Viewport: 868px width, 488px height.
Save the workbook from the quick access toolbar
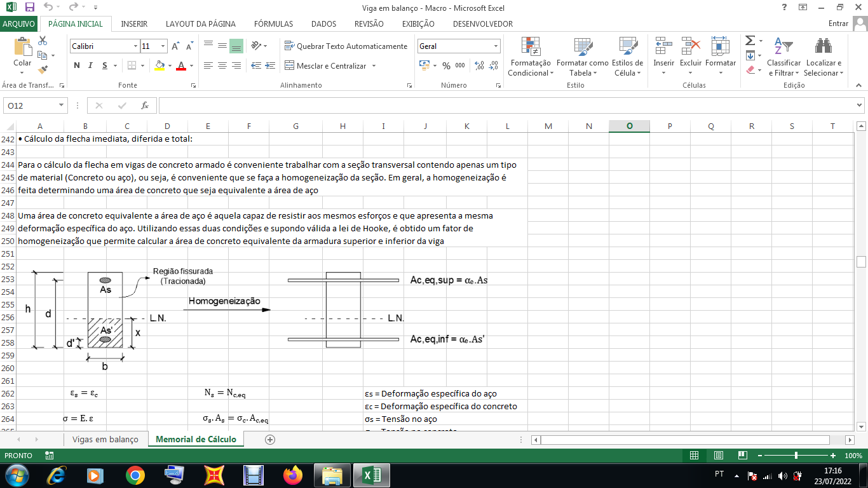pyautogui.click(x=29, y=7)
